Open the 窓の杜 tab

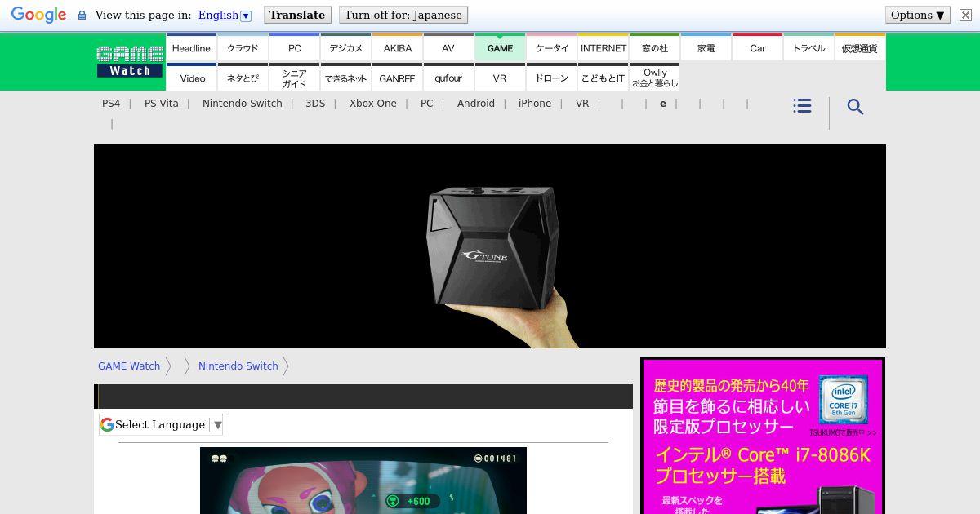(654, 47)
